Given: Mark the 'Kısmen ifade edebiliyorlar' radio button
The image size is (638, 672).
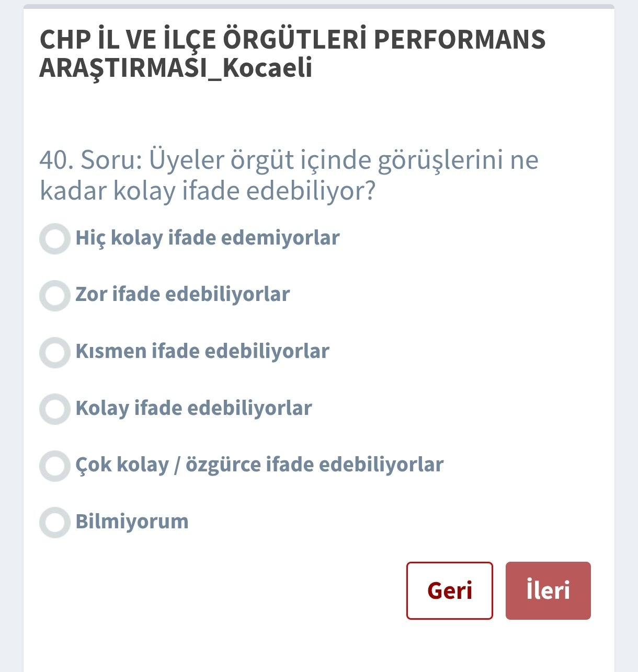Looking at the screenshot, I should (x=55, y=353).
